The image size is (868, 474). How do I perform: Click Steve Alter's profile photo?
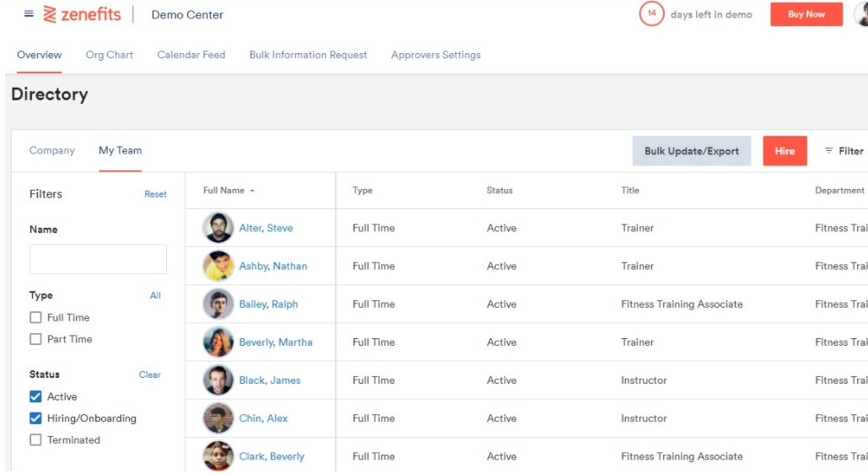click(x=218, y=228)
